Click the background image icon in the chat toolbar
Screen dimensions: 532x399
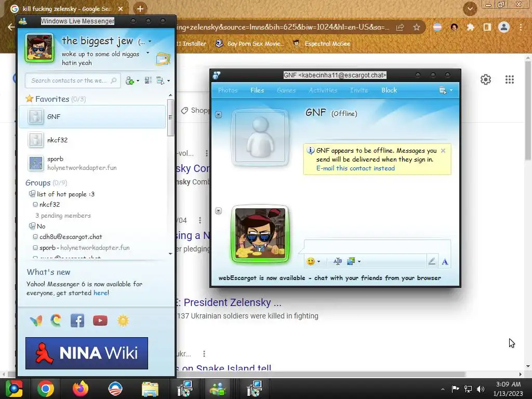click(x=351, y=261)
